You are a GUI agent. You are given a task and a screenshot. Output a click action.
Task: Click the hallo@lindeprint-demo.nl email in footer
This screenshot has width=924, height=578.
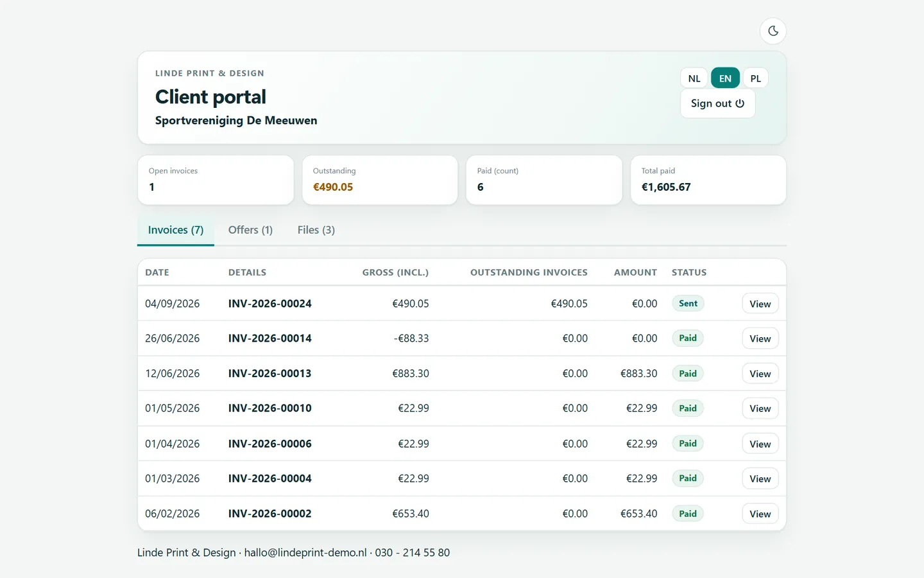305,552
